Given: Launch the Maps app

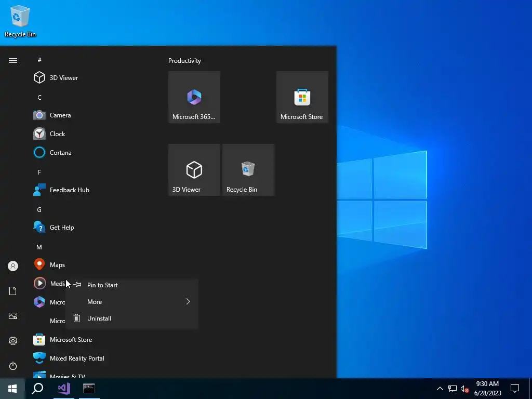Looking at the screenshot, I should pos(49,264).
